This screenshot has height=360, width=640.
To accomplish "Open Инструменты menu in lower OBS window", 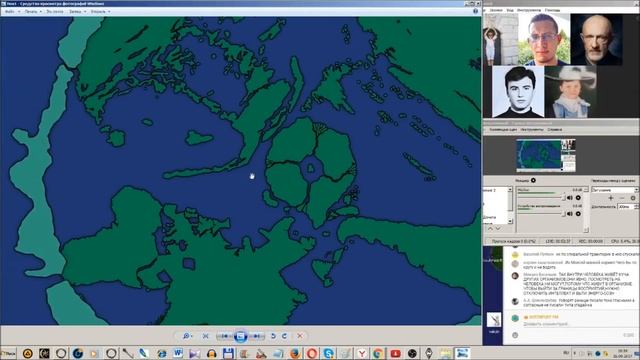I will (532, 129).
